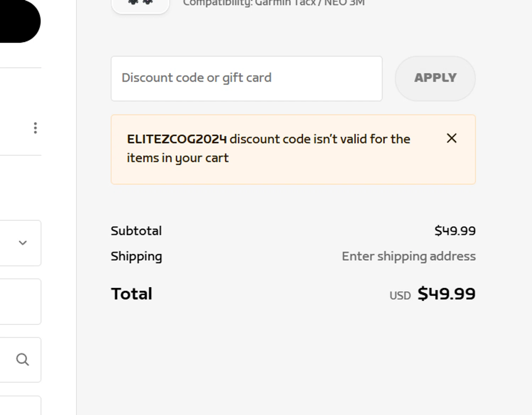Click the Garmin Tacx compatibility text
This screenshot has width=532, height=415.
tap(273, 3)
